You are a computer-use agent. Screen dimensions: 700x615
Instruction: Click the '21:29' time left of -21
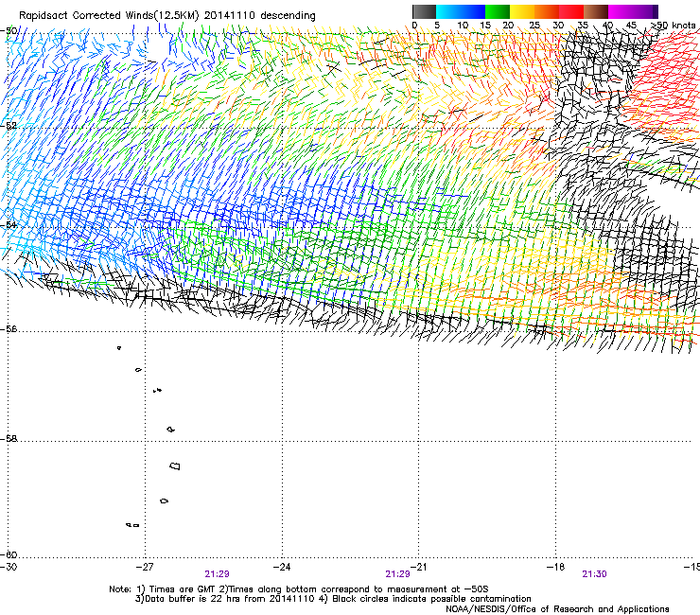point(397,574)
